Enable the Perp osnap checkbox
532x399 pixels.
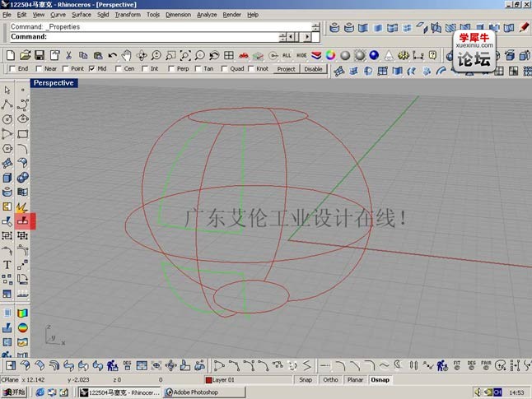(171, 69)
